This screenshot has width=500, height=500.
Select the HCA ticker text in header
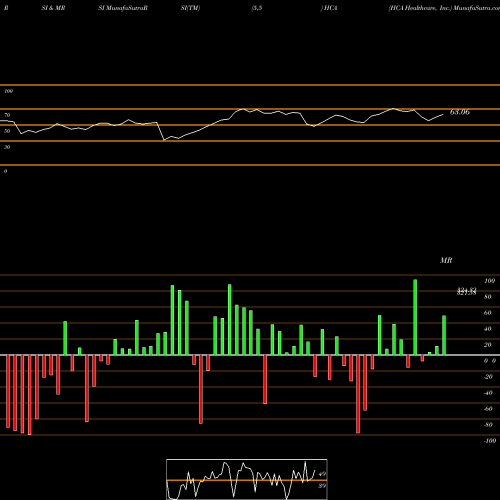(x=330, y=8)
